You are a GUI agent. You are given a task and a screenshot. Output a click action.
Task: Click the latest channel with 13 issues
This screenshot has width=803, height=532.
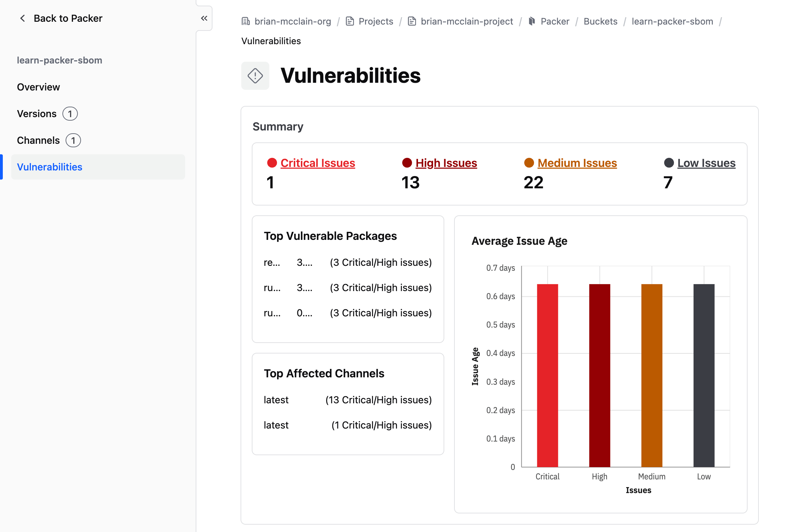(276, 400)
